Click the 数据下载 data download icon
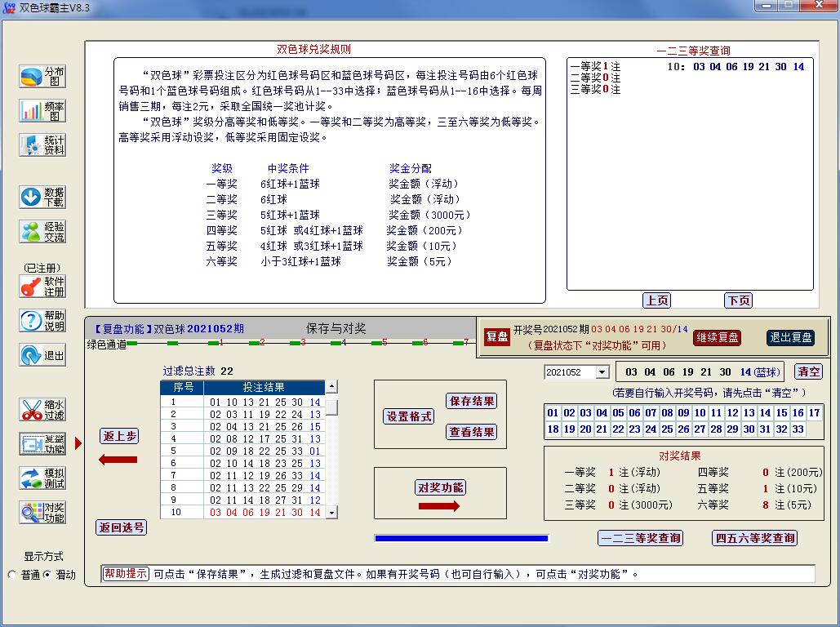840x627 pixels. (x=42, y=197)
